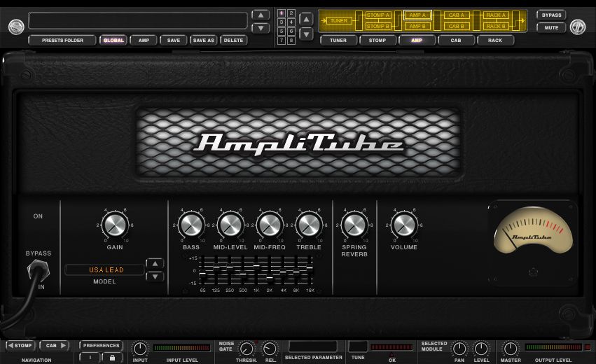Select the STOMP B block in signal chain
The height and width of the screenshot is (364, 596).
click(x=377, y=26)
